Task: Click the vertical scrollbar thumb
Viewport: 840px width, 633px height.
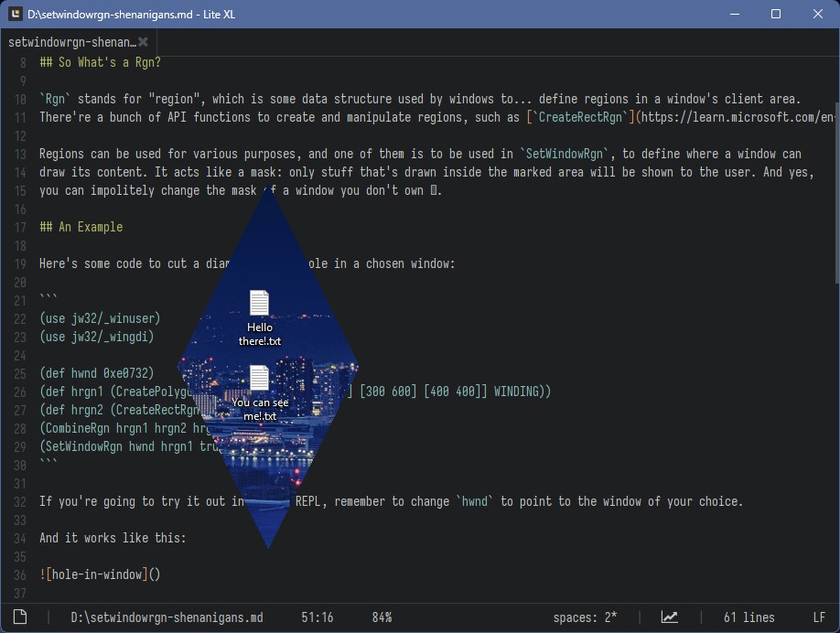Action: pos(837,193)
